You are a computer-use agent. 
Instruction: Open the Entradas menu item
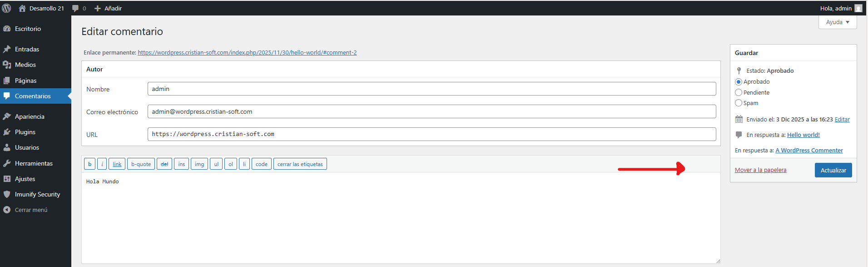tap(27, 49)
